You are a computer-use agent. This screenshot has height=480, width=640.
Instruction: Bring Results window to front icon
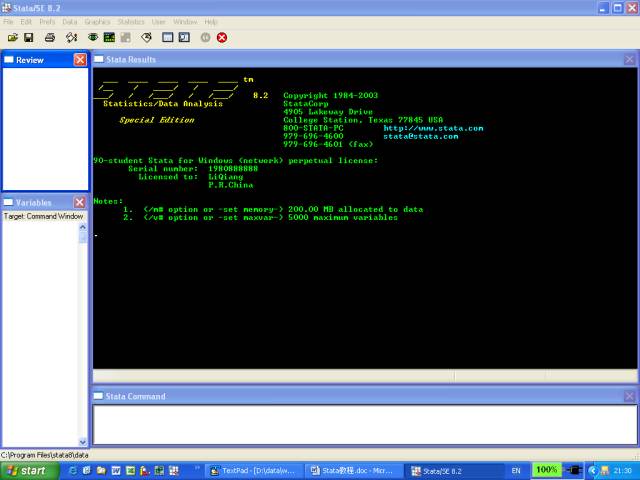pos(109,38)
